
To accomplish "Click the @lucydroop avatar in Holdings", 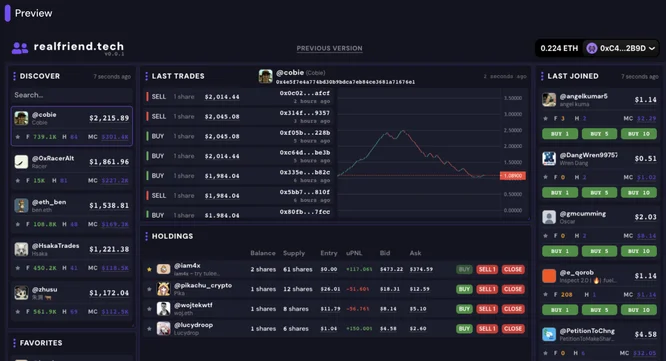I will tap(164, 328).
